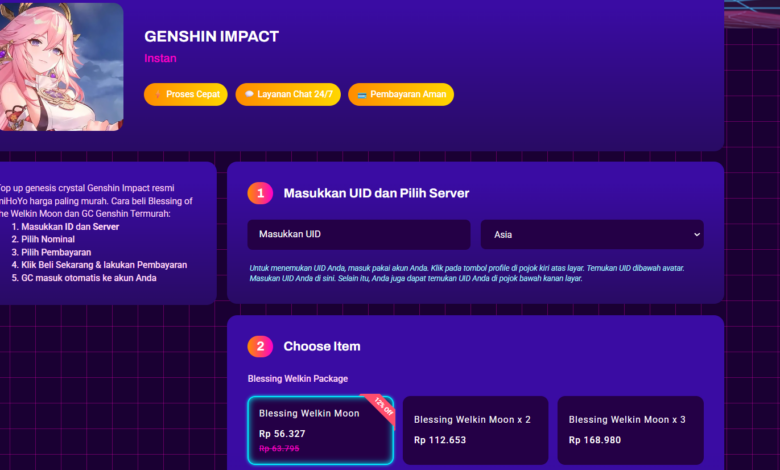This screenshot has width=780, height=470.
Task: Expand server list using the chevron arrow
Action: (x=696, y=234)
